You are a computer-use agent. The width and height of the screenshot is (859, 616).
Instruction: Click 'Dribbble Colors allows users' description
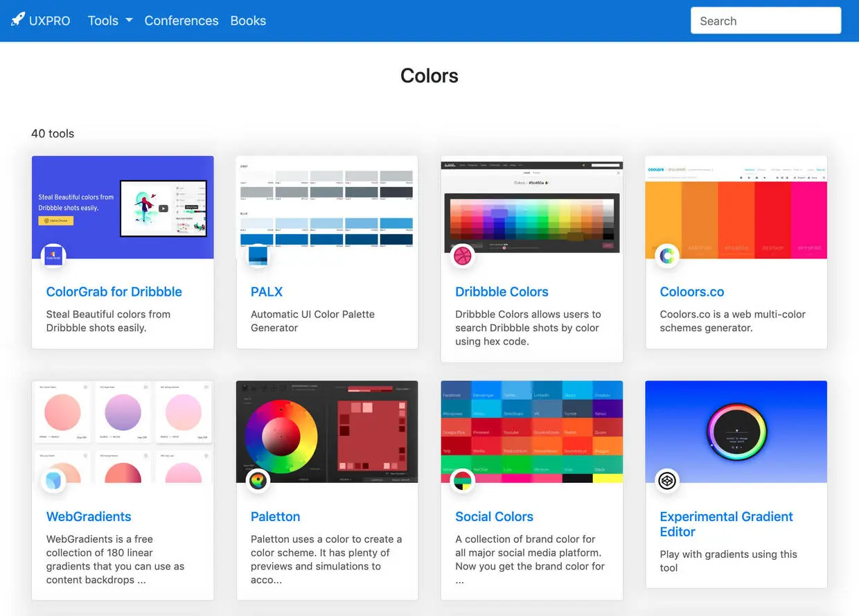click(528, 328)
